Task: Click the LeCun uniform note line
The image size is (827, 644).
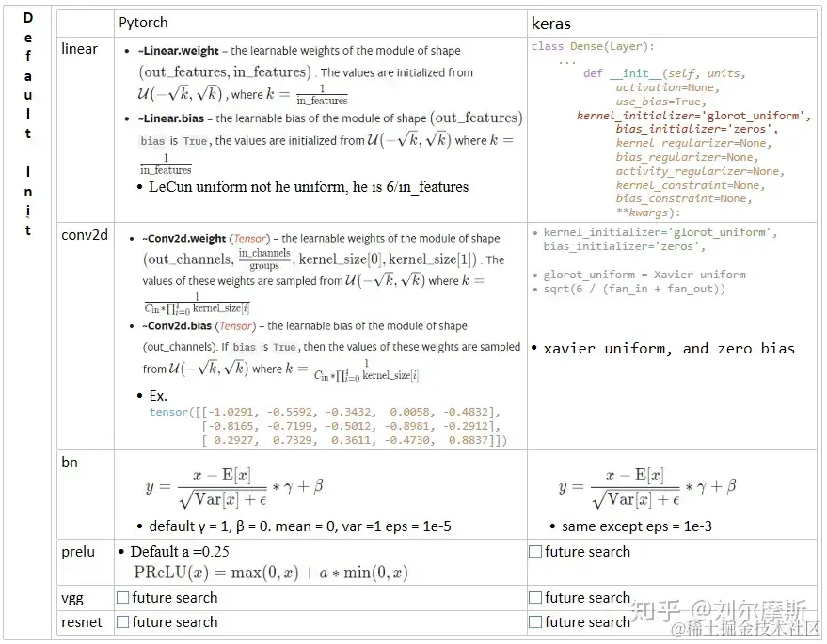Action: pyautogui.click(x=309, y=186)
